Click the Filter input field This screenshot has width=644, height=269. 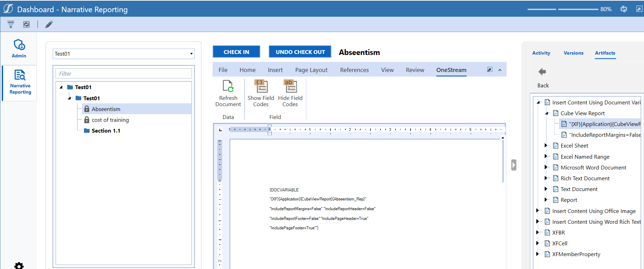(124, 73)
